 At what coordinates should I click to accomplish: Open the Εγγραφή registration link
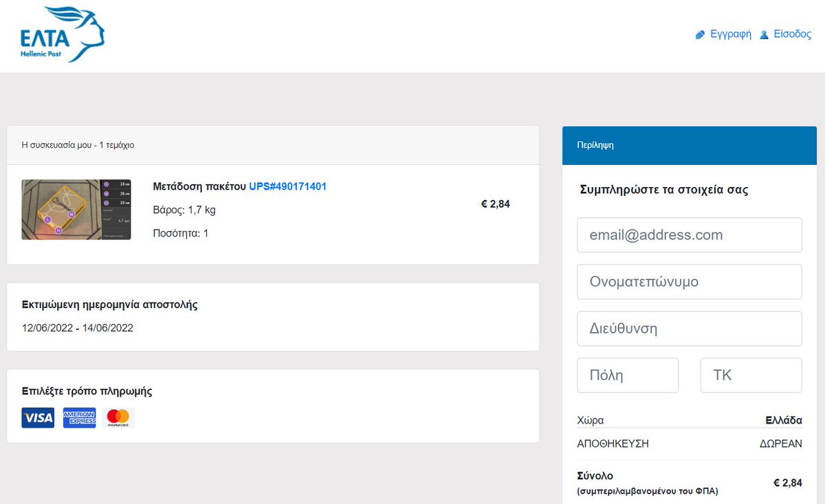tap(730, 34)
